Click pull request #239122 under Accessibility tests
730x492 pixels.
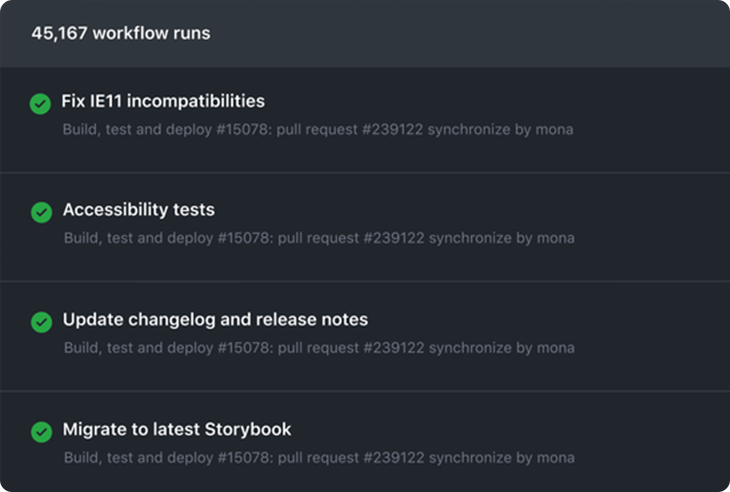tap(351, 238)
